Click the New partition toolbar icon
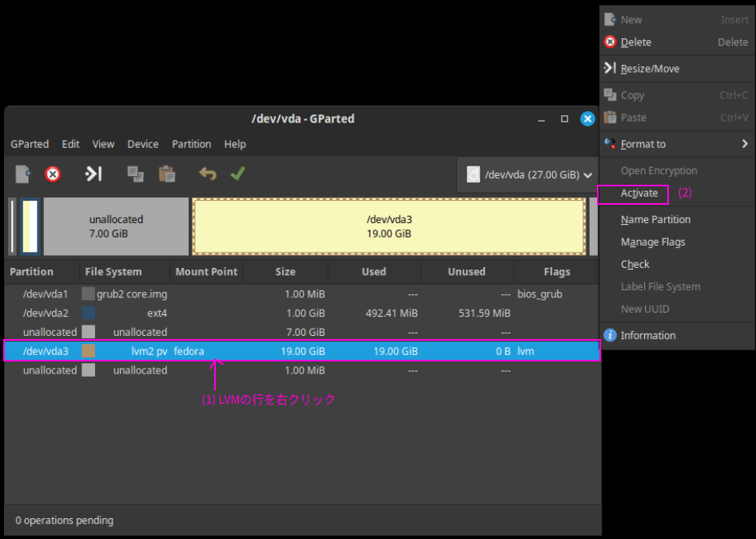Screen dimensions: 756x539 pyautogui.click(x=22, y=174)
